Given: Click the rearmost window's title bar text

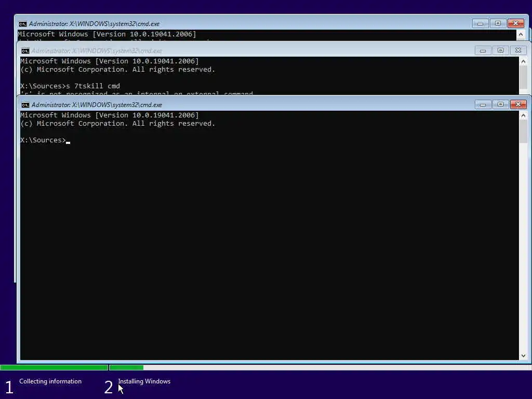Looking at the screenshot, I should (x=94, y=24).
